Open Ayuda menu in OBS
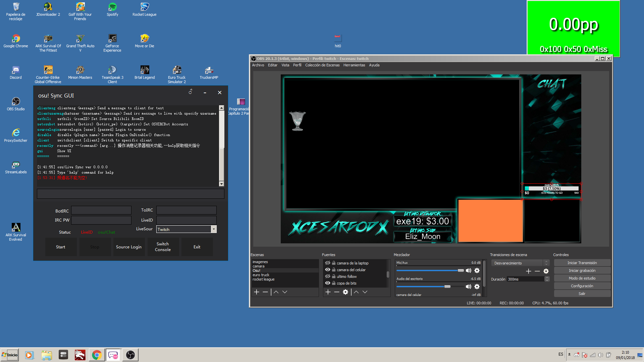 point(374,65)
